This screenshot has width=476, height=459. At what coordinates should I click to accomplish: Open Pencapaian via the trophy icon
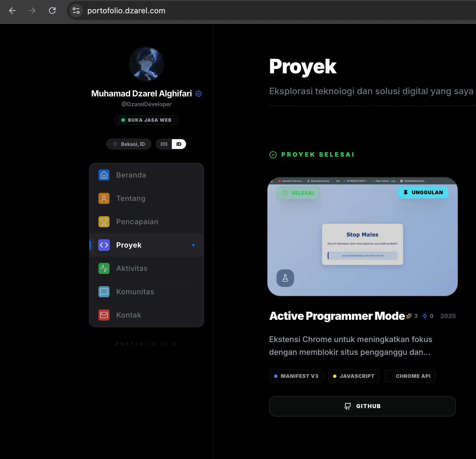(x=104, y=222)
